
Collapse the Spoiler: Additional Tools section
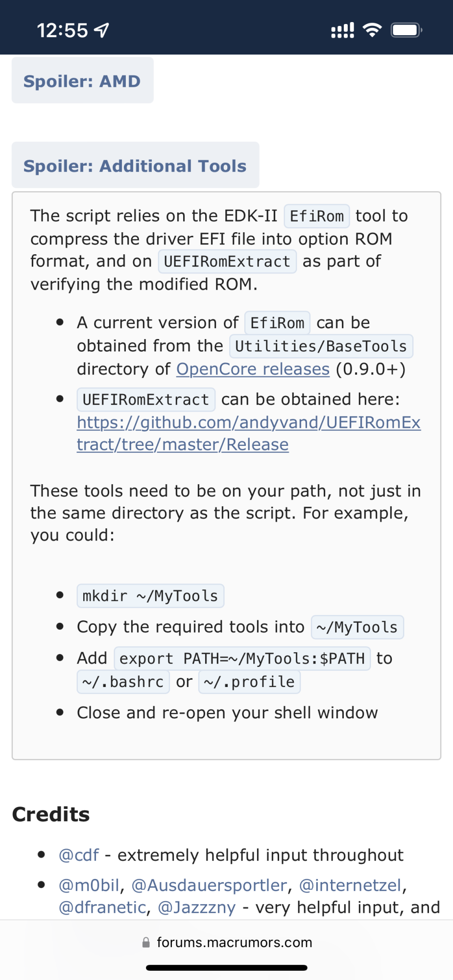tap(135, 166)
